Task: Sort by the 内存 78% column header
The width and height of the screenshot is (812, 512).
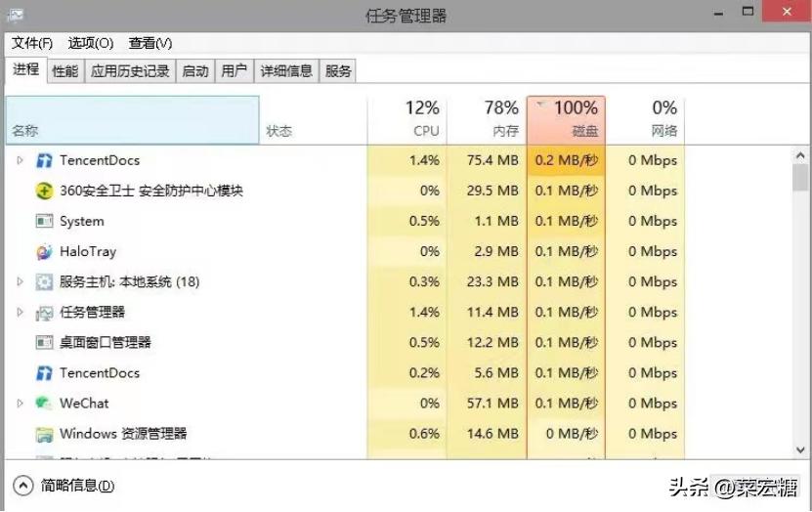Action: tap(487, 119)
